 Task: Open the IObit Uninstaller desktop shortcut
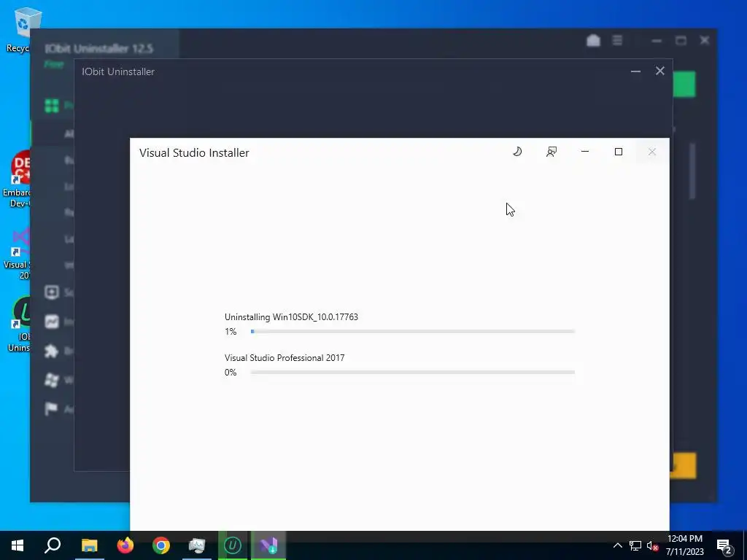point(19,324)
